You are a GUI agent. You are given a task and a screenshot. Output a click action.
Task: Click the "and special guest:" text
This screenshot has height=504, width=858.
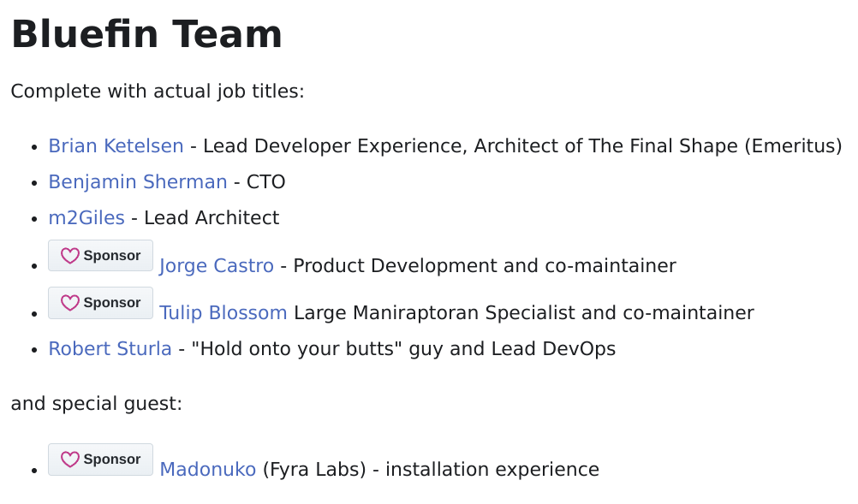(97, 403)
